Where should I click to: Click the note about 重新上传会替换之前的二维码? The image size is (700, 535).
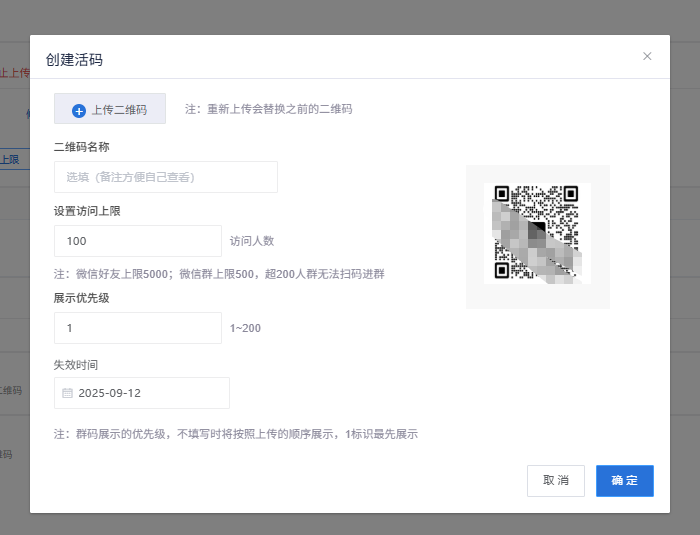pyautogui.click(x=269, y=109)
